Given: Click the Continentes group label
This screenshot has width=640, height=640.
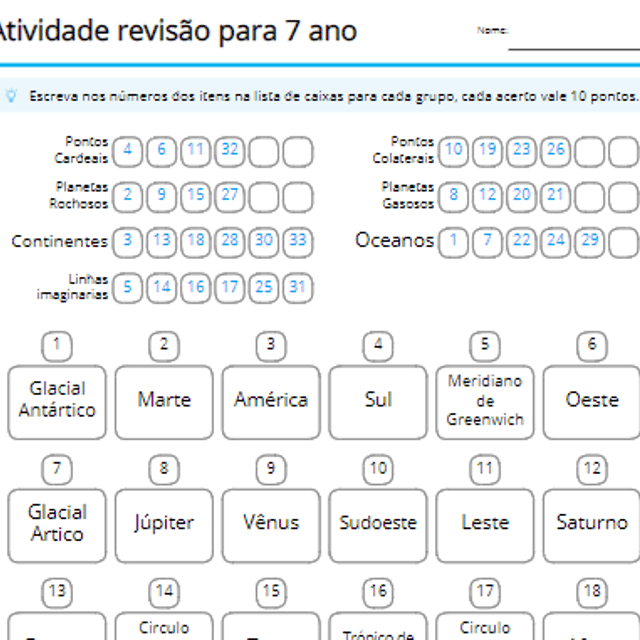Looking at the screenshot, I should pyautogui.click(x=60, y=241).
